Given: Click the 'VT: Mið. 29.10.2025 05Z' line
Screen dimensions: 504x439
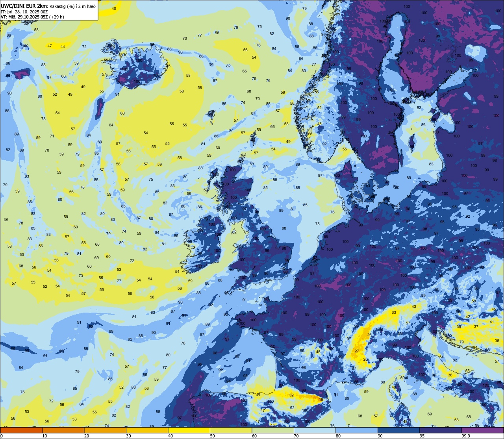Looking at the screenshot, I should [25, 17].
